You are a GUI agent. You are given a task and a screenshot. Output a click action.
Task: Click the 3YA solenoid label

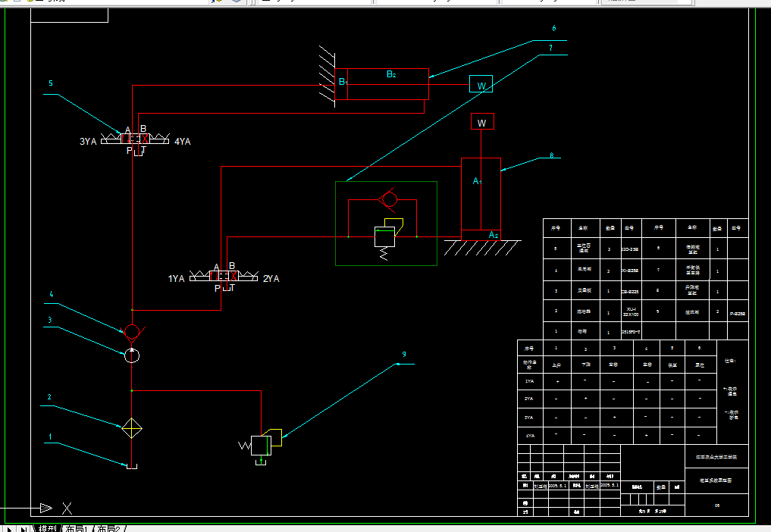[x=88, y=142]
